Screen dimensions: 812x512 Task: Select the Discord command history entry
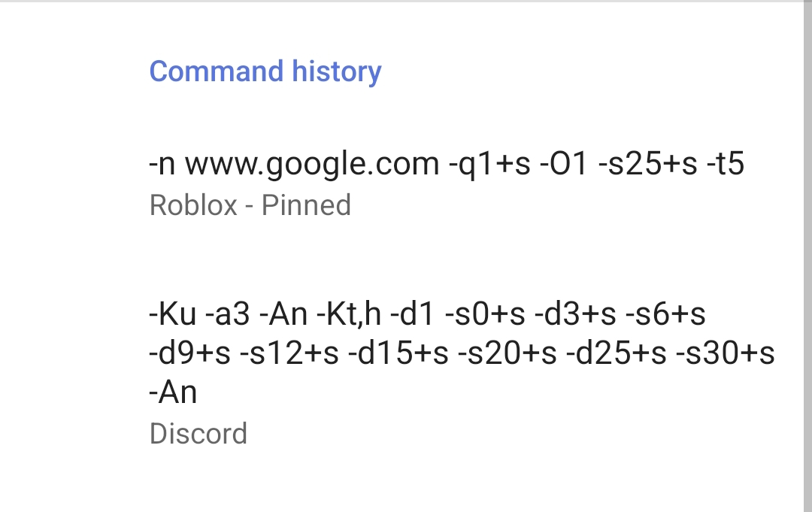462,372
